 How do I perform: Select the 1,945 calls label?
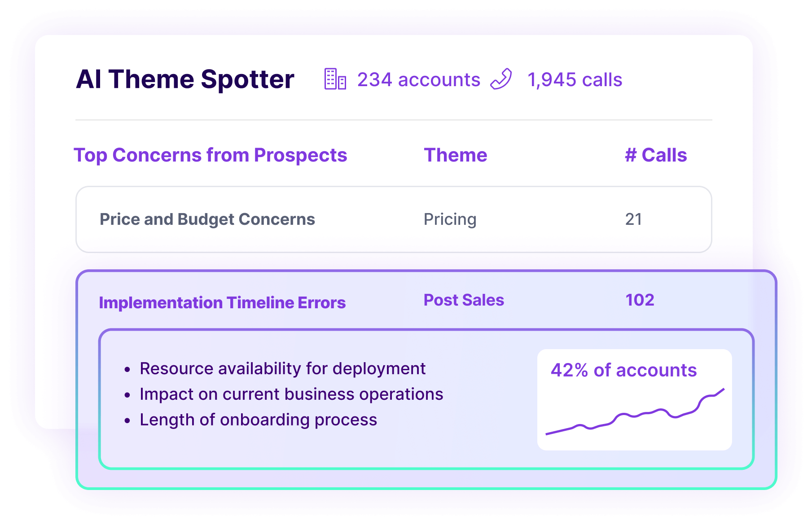pos(575,80)
